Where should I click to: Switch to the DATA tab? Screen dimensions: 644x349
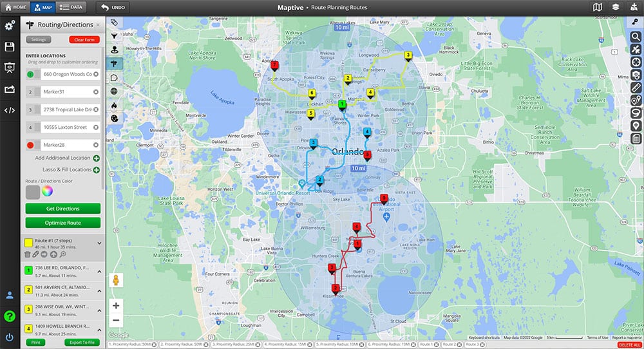coord(71,7)
